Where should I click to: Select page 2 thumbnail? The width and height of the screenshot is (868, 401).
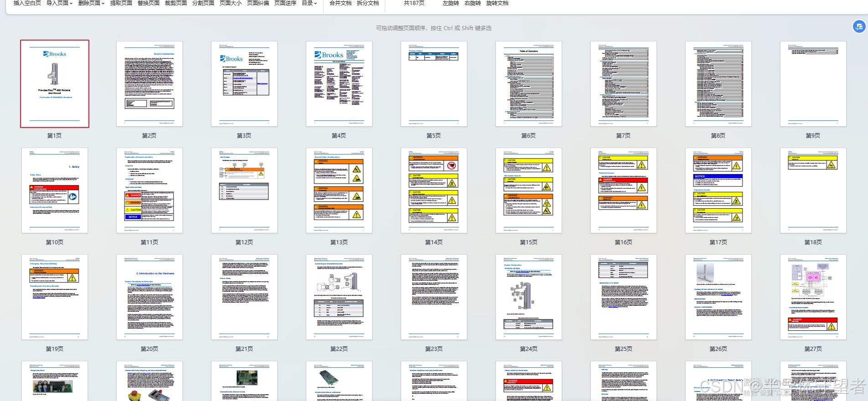point(150,84)
